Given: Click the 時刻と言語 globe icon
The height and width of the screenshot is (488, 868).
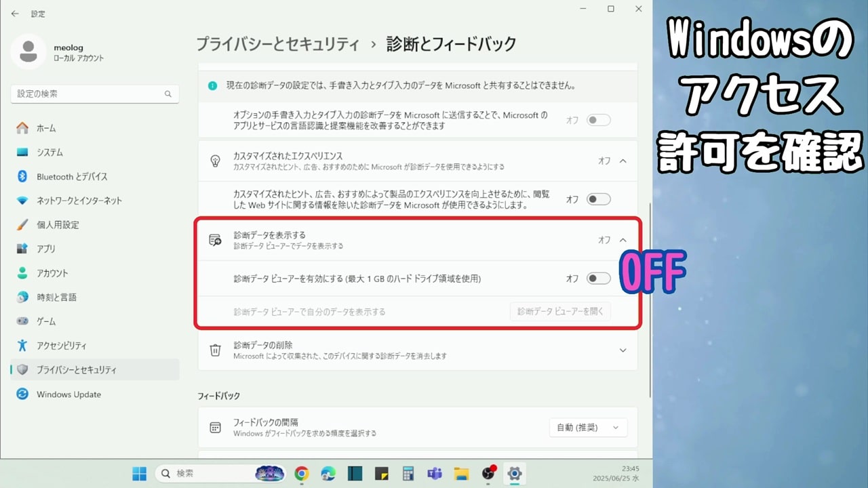Looking at the screenshot, I should (23, 297).
